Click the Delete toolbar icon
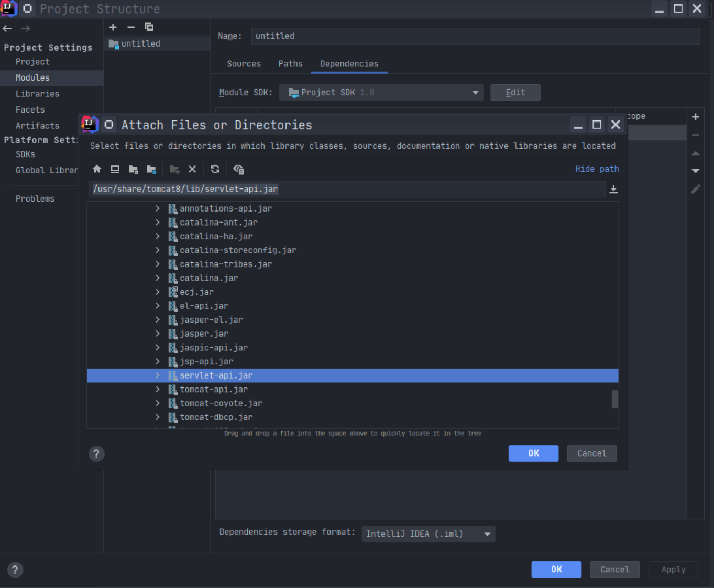 [x=192, y=169]
